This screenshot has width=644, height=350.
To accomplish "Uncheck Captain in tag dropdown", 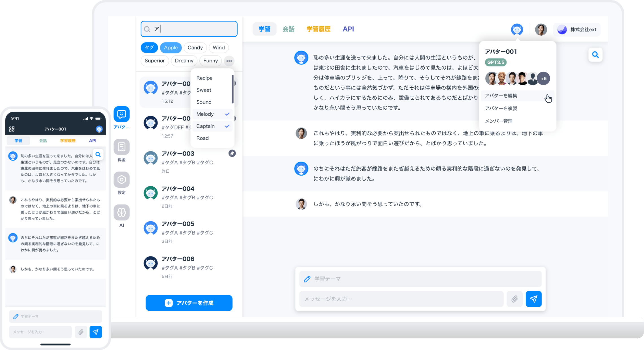I will click(x=212, y=126).
